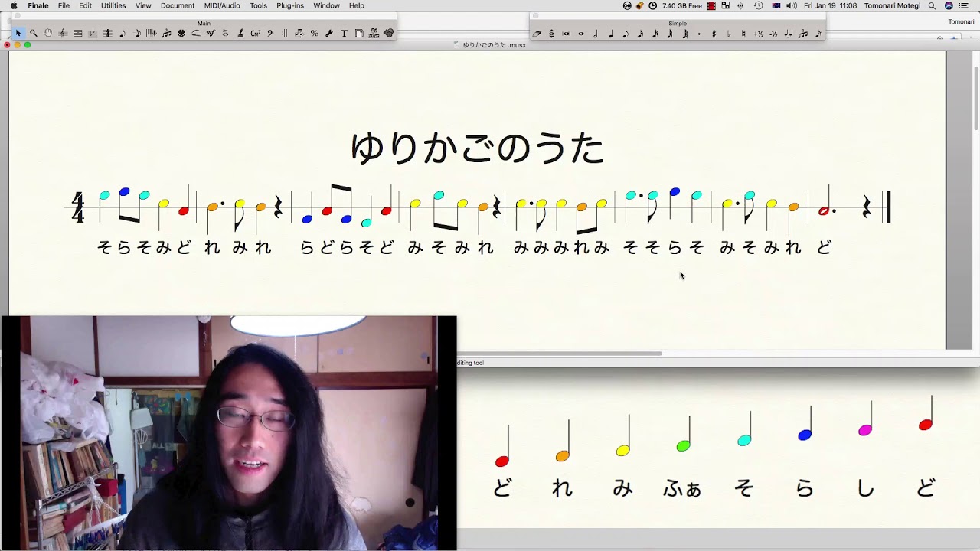
Task: Select the natural accidental tool
Action: [743, 34]
